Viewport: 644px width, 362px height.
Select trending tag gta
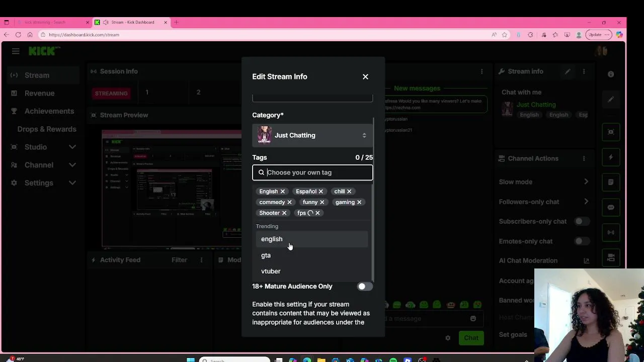coord(312,255)
